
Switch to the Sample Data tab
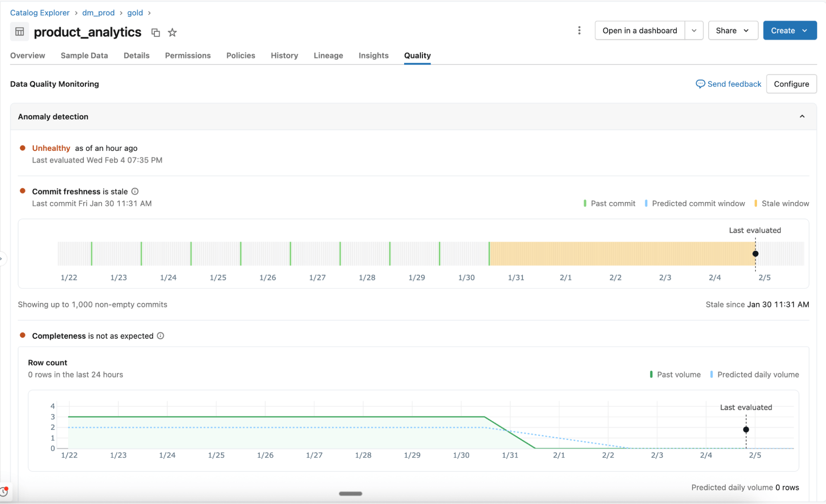click(x=84, y=55)
